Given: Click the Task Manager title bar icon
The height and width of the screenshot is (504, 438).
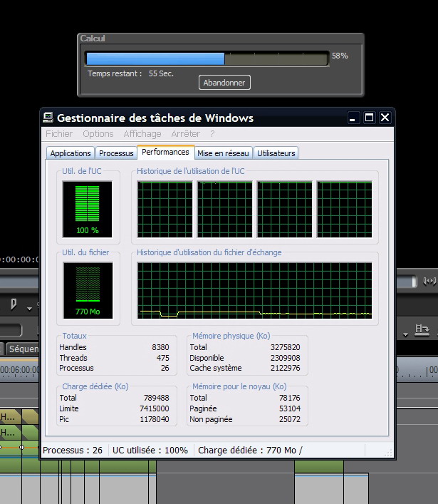Looking at the screenshot, I should (48, 118).
